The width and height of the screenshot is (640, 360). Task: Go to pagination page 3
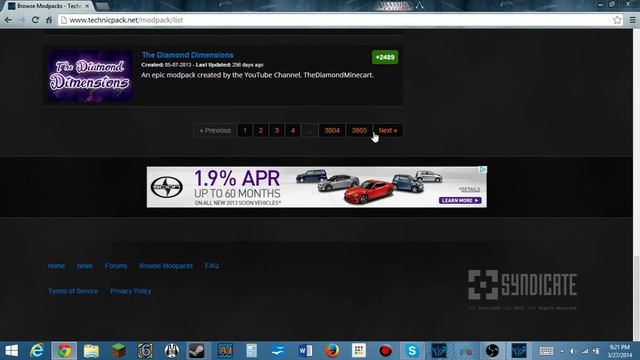coord(277,131)
